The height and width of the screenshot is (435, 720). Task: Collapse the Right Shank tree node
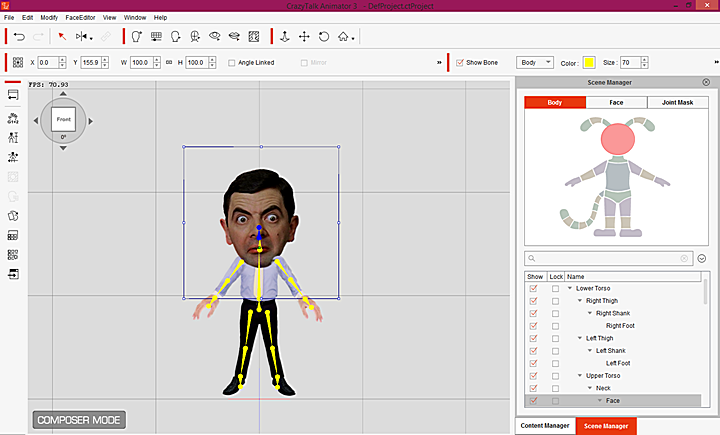point(590,313)
